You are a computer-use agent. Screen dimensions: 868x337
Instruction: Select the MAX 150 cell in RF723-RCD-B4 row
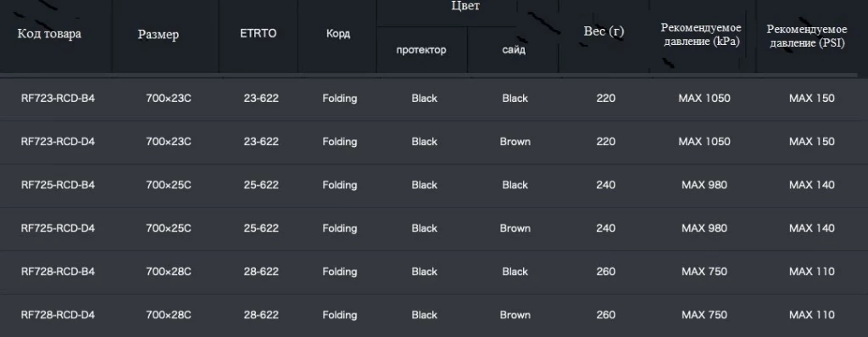pos(811,98)
